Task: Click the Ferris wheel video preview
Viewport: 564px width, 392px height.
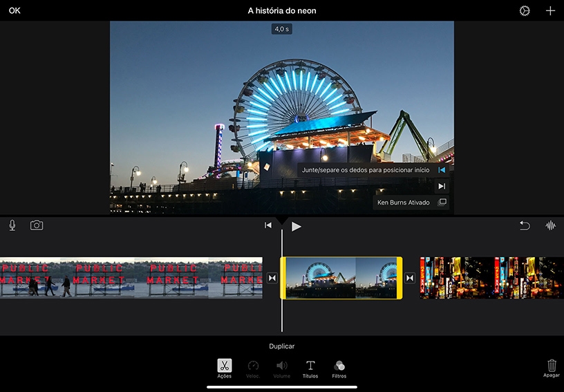Action: (x=282, y=118)
